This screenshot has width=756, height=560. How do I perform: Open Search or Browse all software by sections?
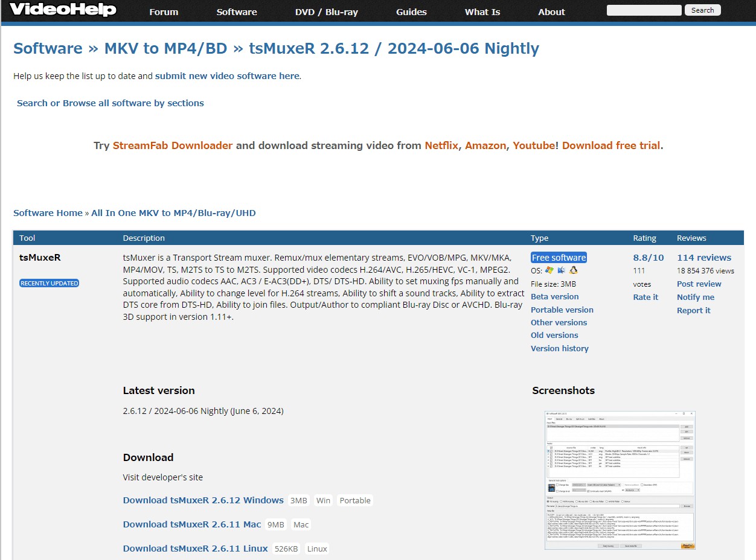click(x=111, y=103)
